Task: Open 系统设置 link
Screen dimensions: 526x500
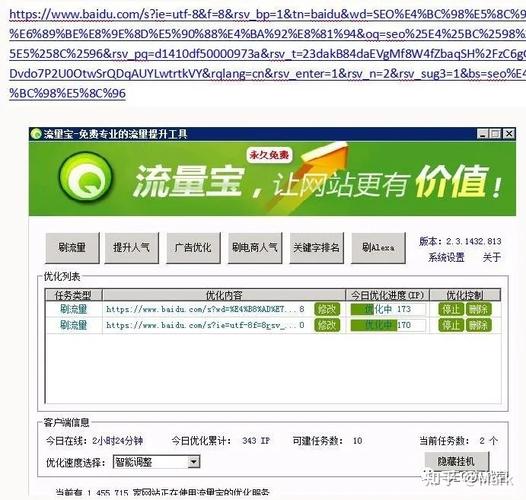Action: tap(446, 257)
